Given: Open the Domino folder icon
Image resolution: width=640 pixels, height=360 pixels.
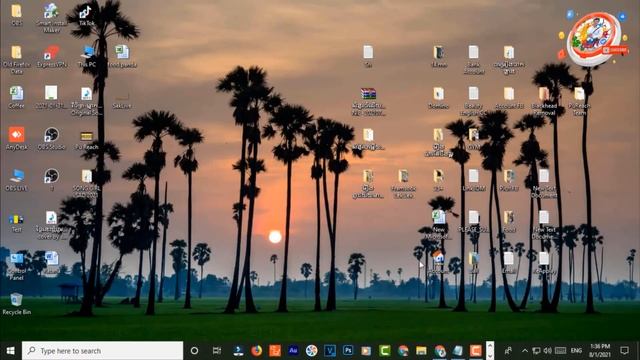Looking at the screenshot, I should [438, 98].
